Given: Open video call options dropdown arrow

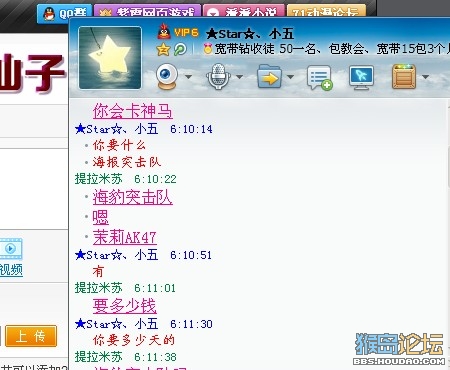Looking at the screenshot, I should coord(189,77).
